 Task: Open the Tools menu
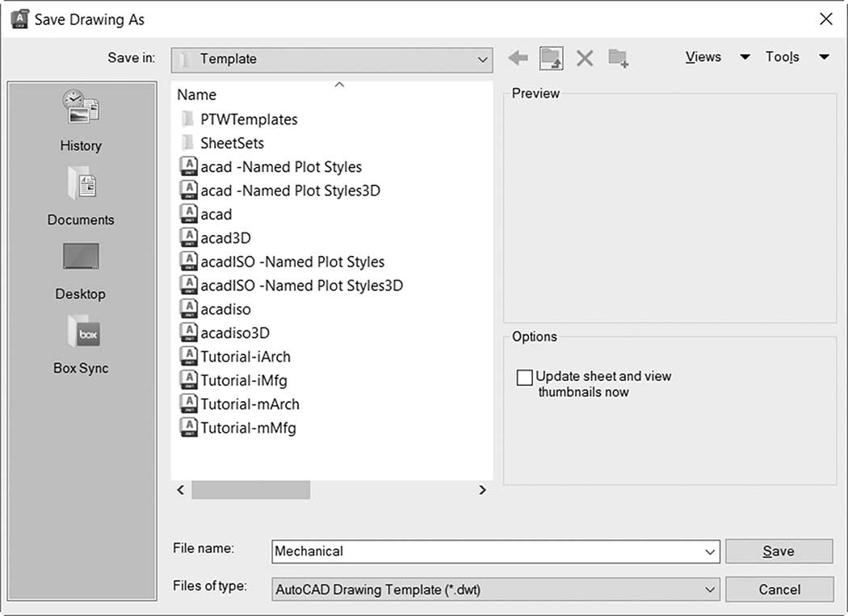782,57
